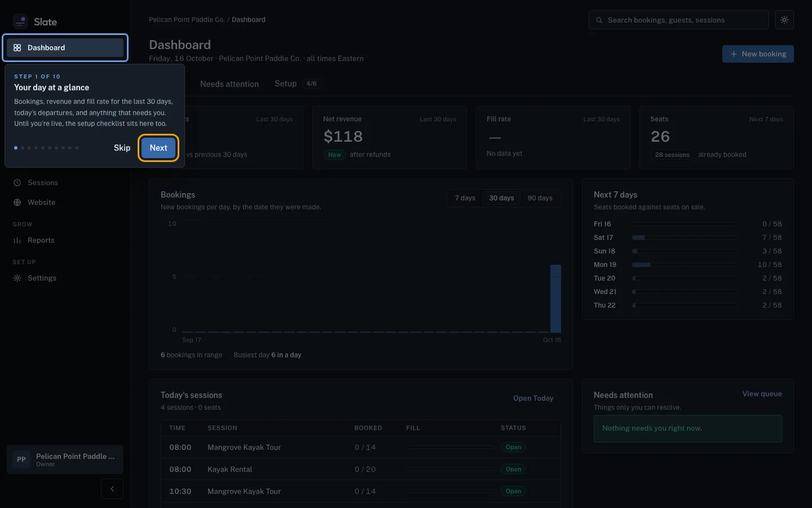Screen dimensions: 812x508
Task: Open the Dashboard nav item
Action: 65,48
